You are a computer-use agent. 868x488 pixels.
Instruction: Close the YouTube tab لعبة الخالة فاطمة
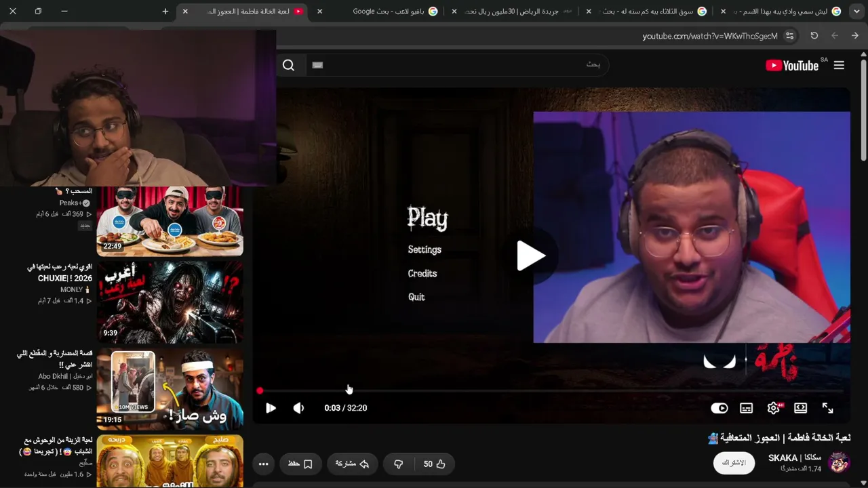pos(185,12)
